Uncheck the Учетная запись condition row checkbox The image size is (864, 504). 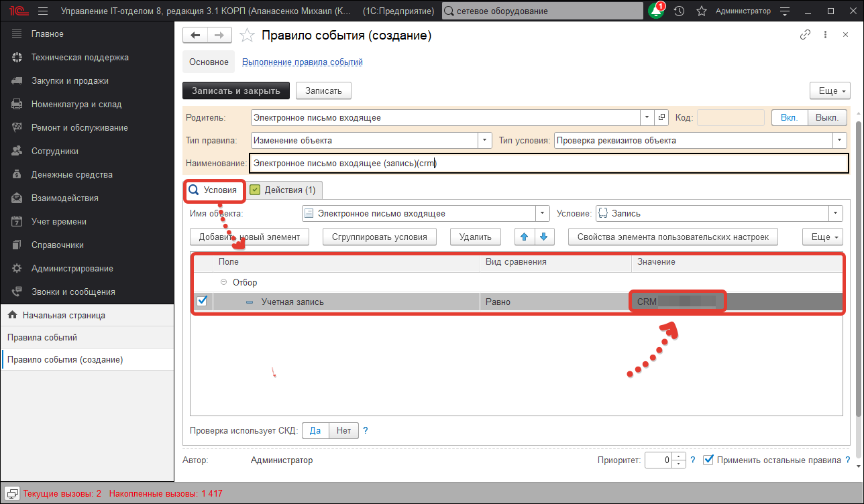202,301
